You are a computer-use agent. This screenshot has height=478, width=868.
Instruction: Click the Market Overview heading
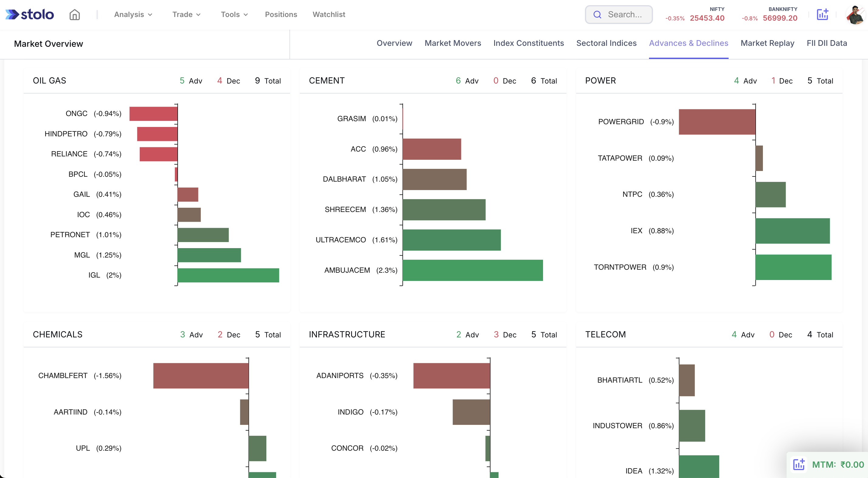point(49,44)
